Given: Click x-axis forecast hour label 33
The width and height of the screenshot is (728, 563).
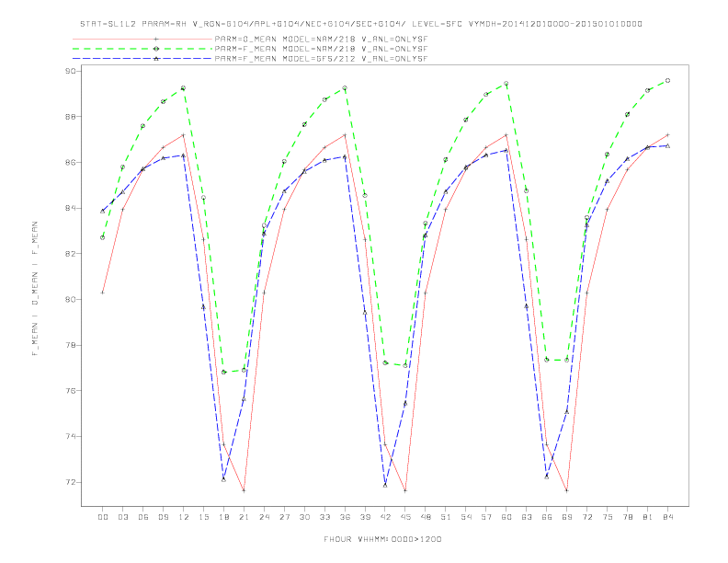Looking at the screenshot, I should coord(324,517).
